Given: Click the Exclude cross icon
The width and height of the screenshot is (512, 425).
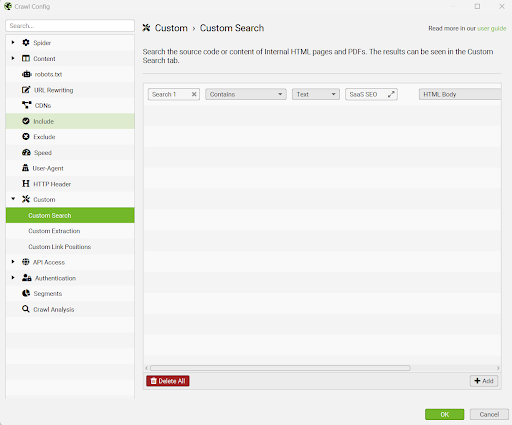Looking at the screenshot, I should (x=26, y=137).
